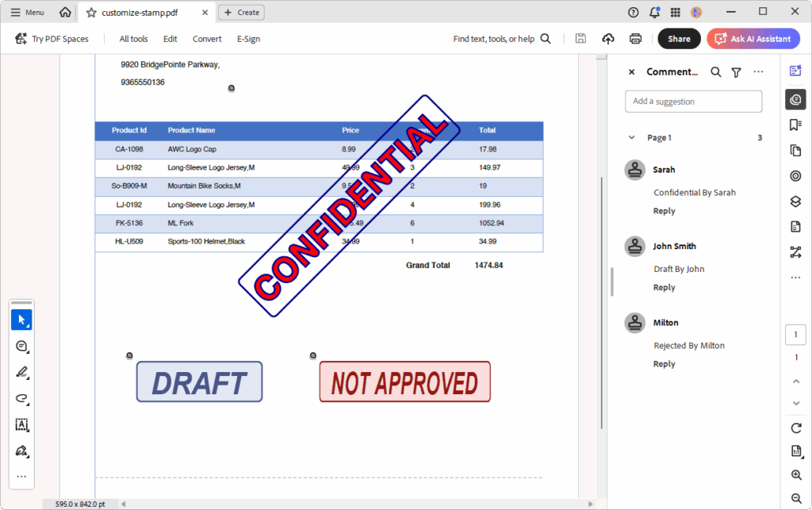812x510 pixels.
Task: Click the Add a suggestion field
Action: [693, 101]
